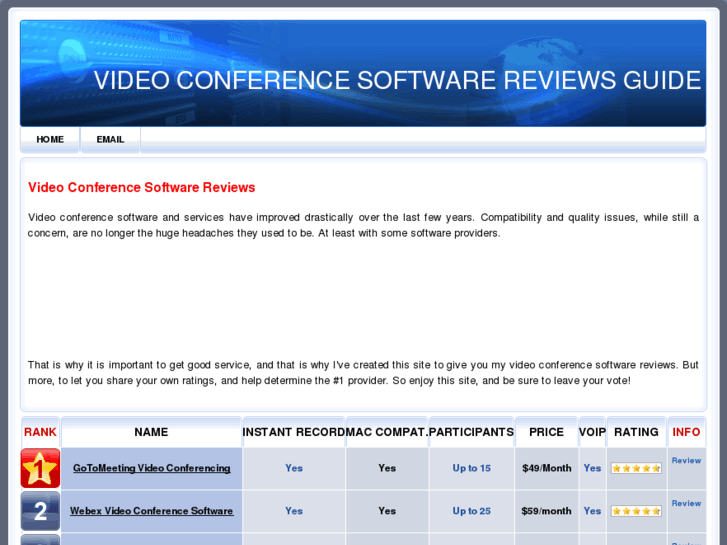The image size is (727, 545).
Task: Open GoToMeeting Video Conferencing link
Action: pyautogui.click(x=152, y=468)
